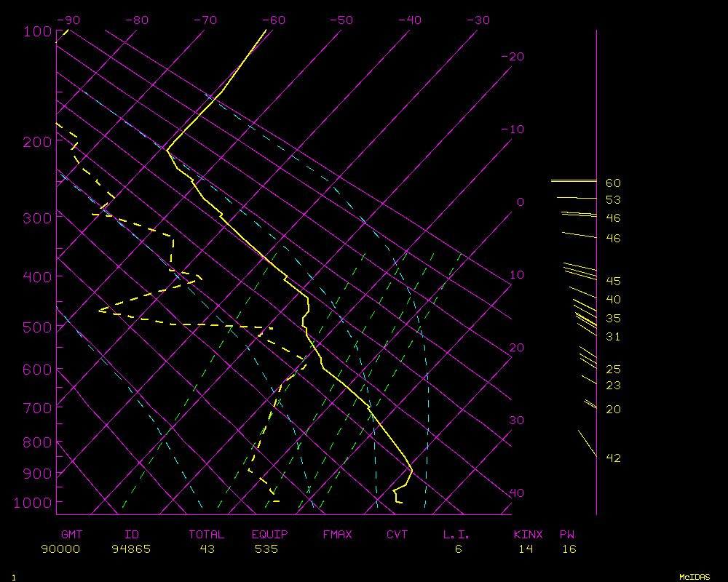Click the KINX value 14
This screenshot has height=582, width=728.
pos(526,549)
